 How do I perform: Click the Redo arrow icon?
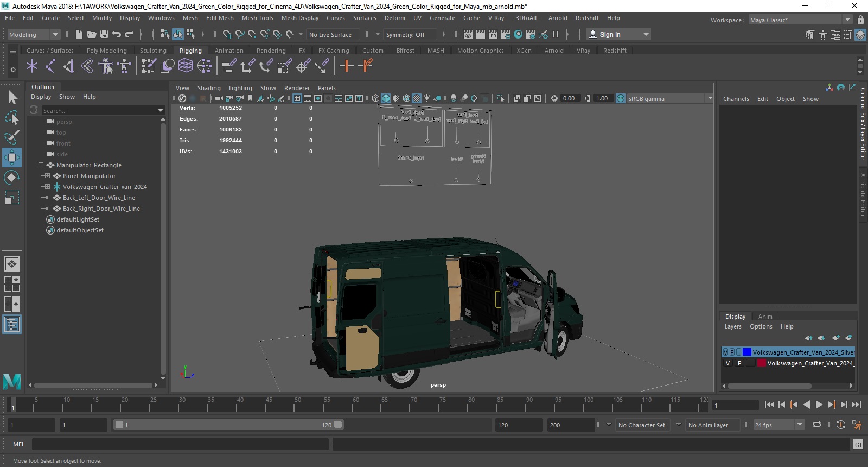coord(129,34)
